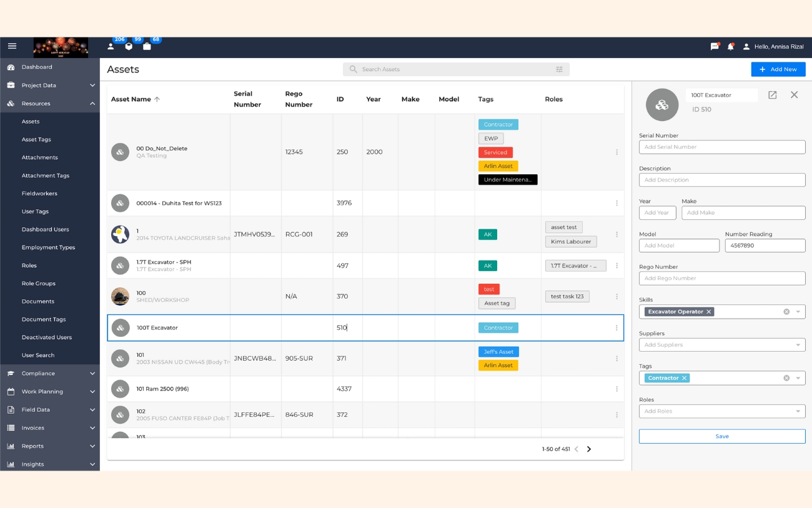Open the Suppliers dropdown
The image size is (812, 508).
coord(798,345)
